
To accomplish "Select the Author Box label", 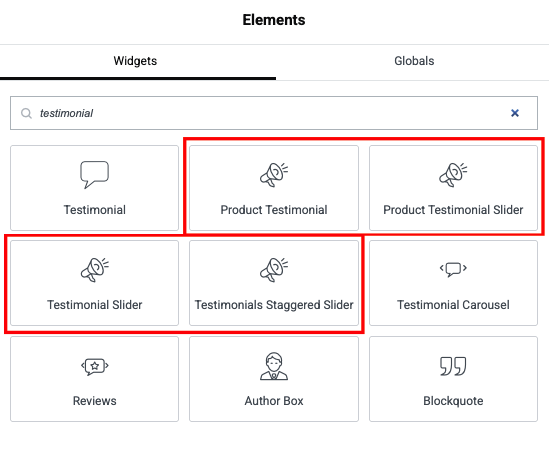I will pyautogui.click(x=274, y=400).
